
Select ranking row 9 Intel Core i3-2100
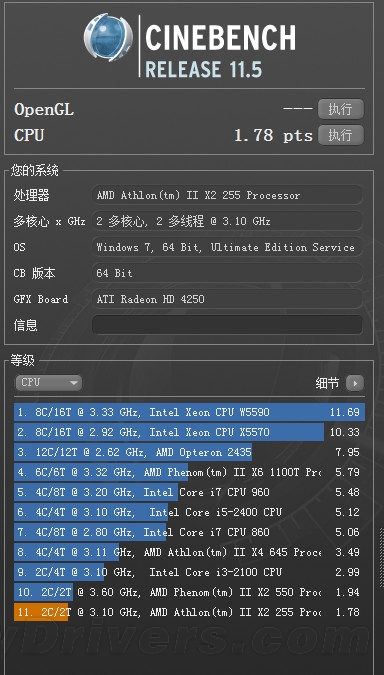pos(189,572)
